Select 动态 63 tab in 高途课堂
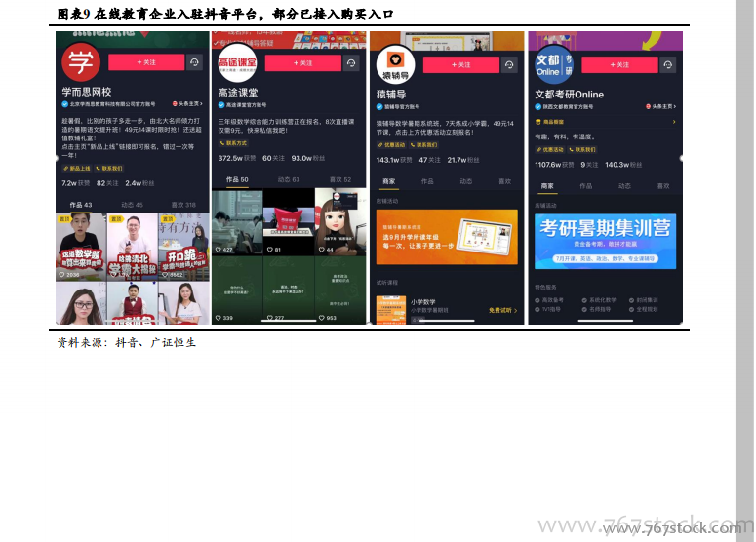Image resolution: width=756 pixels, height=542 pixels. coord(289,179)
